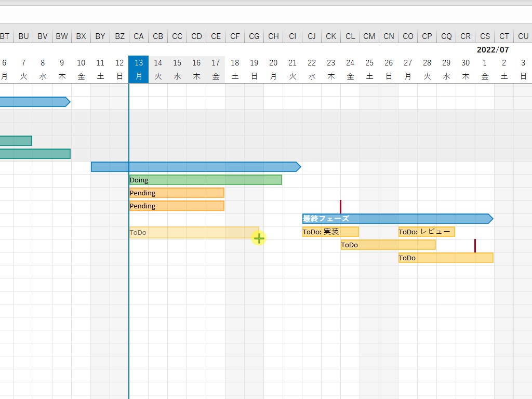Screen dimensions: 532x399
Task: Select the longer teal bar ending on the 9th
Action: click(35, 154)
